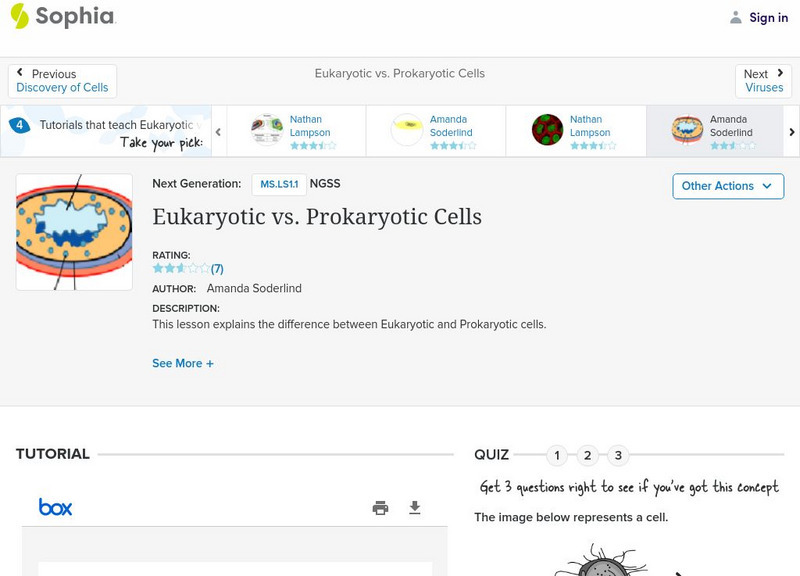
Task: Select the MS.LS1.1 standard badge
Action: [279, 183]
